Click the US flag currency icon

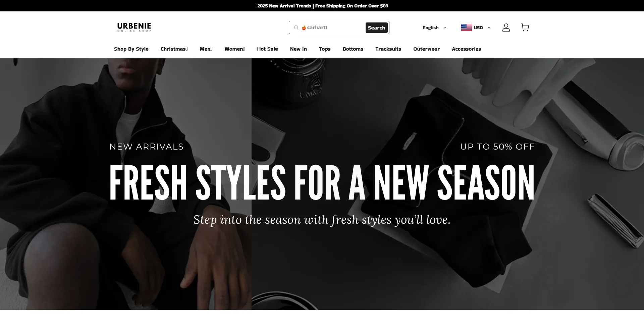pyautogui.click(x=466, y=27)
